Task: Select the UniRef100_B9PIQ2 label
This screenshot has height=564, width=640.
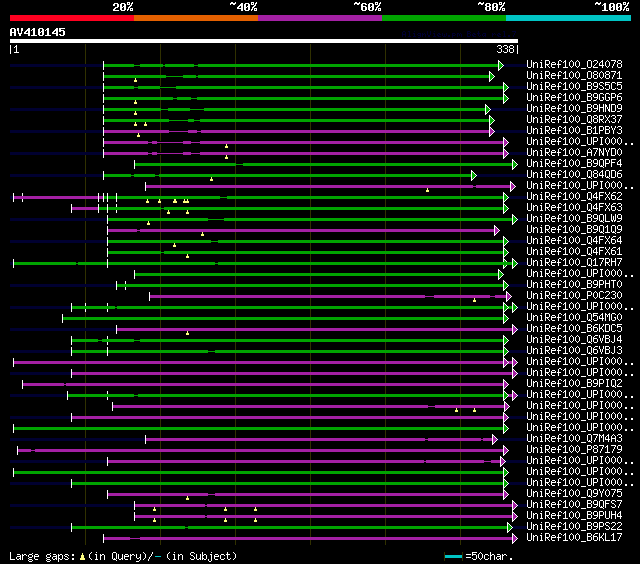Action: point(574,384)
